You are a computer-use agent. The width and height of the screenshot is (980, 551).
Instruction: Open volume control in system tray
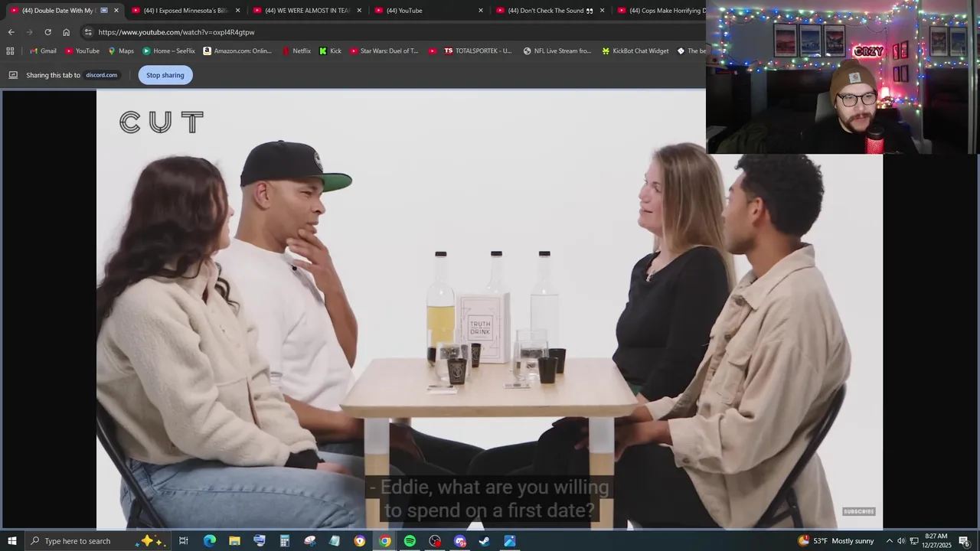pyautogui.click(x=901, y=541)
